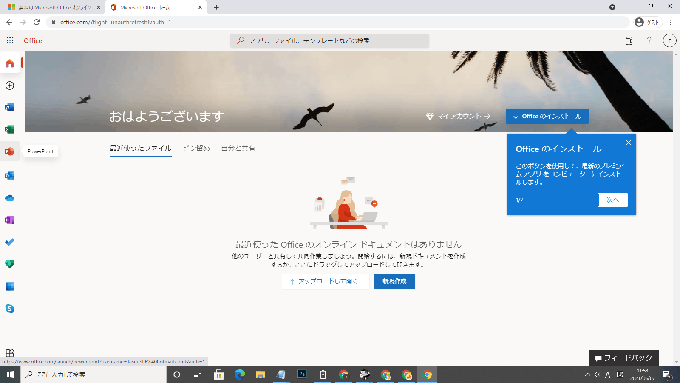Open File Explorer from the taskbar
The image size is (680, 383).
point(260,374)
